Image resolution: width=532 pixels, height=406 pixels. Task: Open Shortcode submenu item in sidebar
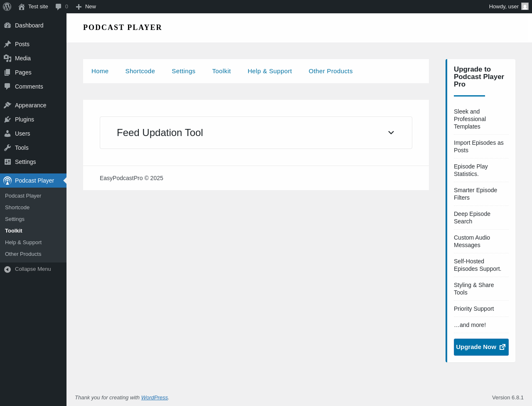click(x=17, y=208)
